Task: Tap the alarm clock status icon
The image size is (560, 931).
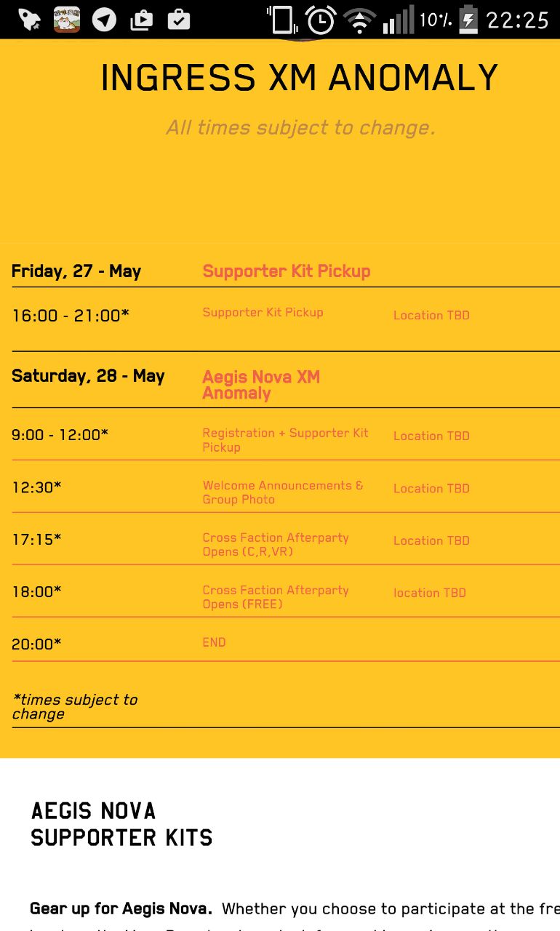Action: (x=320, y=20)
